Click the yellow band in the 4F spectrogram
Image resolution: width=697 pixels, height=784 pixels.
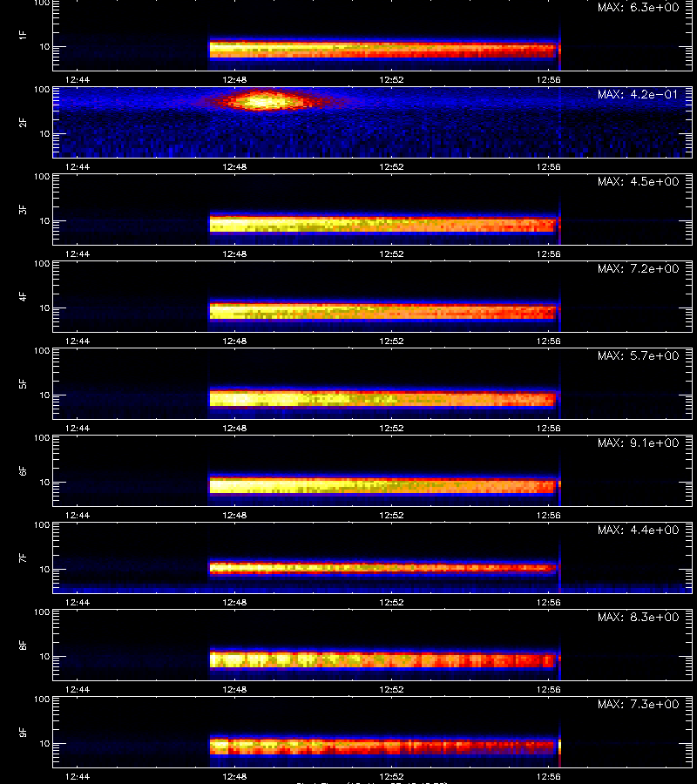pos(382,312)
